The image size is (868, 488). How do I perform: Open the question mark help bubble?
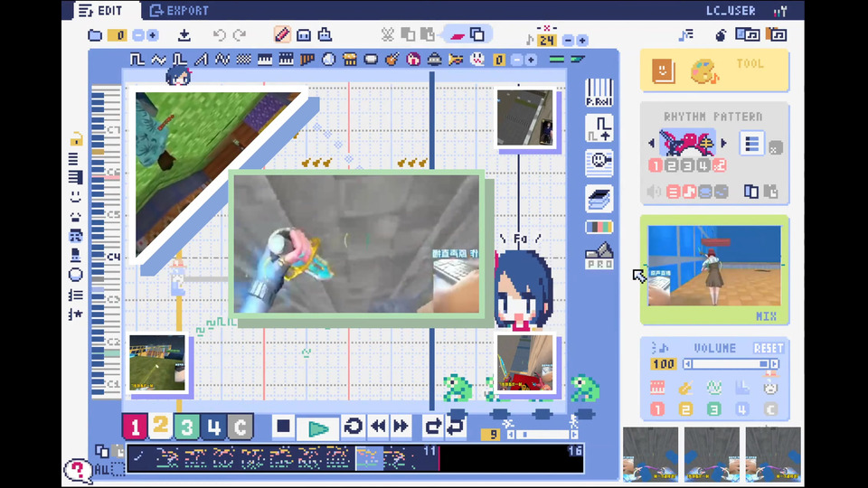coord(78,471)
